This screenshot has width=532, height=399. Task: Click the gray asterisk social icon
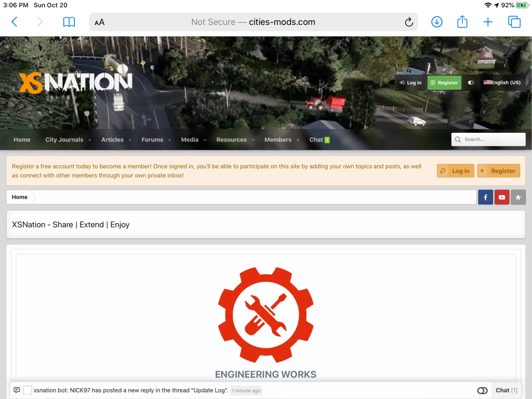tap(518, 197)
